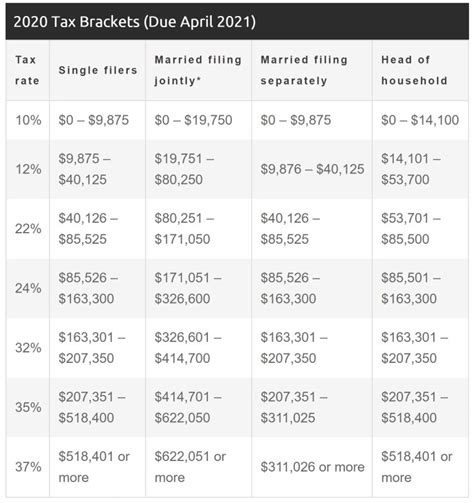The height and width of the screenshot is (503, 474).
Task: Select the $0 – $19,750 cell
Action: (x=199, y=120)
